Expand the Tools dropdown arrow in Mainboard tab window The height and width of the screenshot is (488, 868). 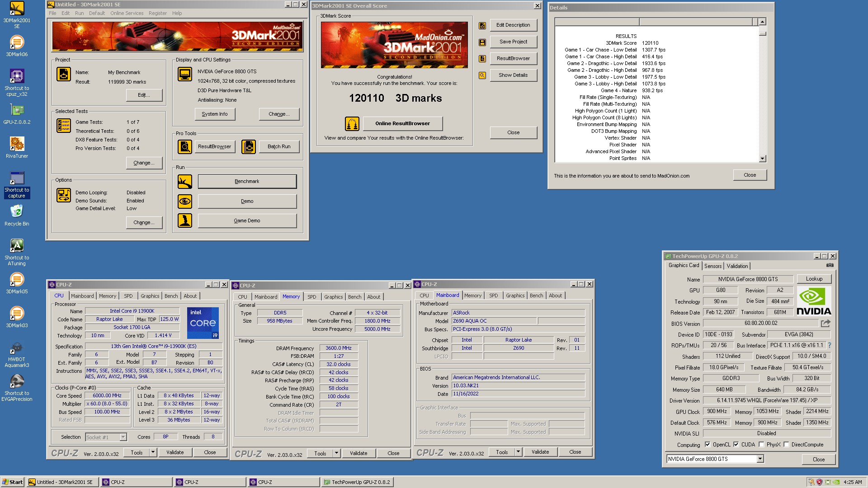tap(518, 451)
